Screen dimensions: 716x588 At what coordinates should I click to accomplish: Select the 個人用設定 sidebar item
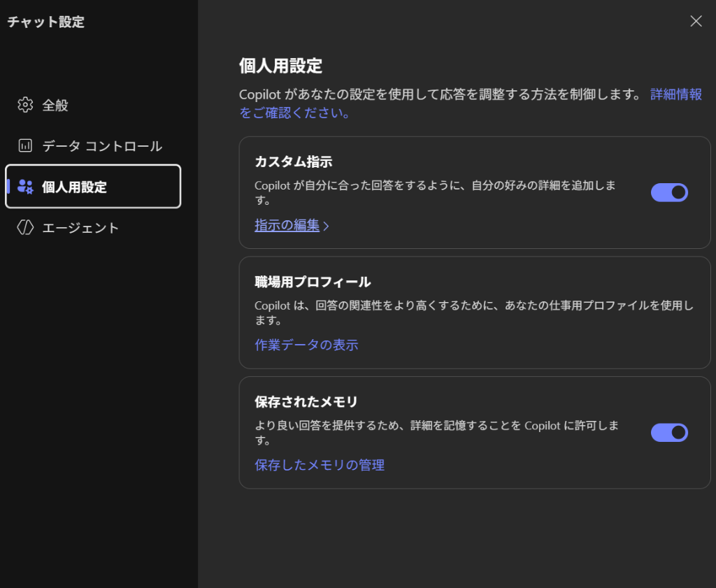tap(74, 187)
